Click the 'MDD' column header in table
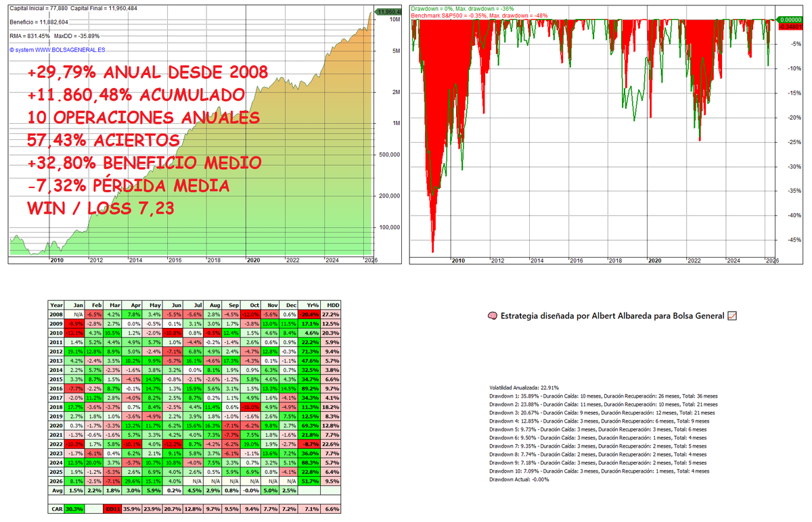Viewport: 812px width, 522px height. (330, 305)
